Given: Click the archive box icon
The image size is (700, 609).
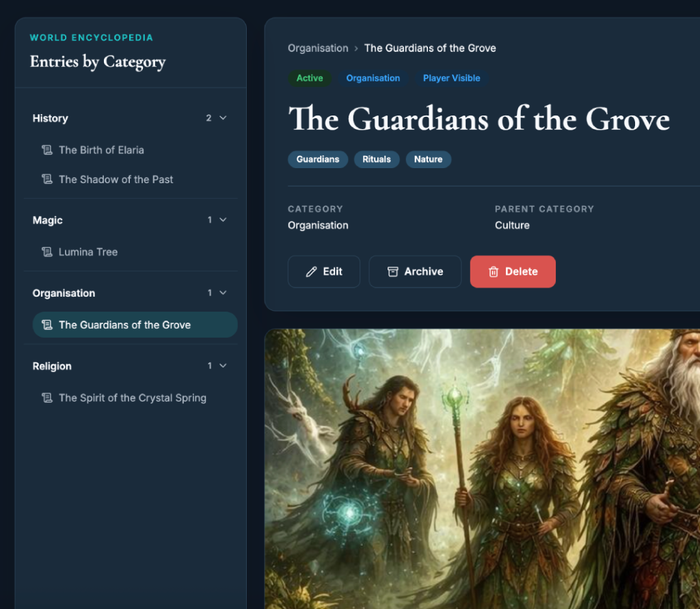Looking at the screenshot, I should [392, 271].
